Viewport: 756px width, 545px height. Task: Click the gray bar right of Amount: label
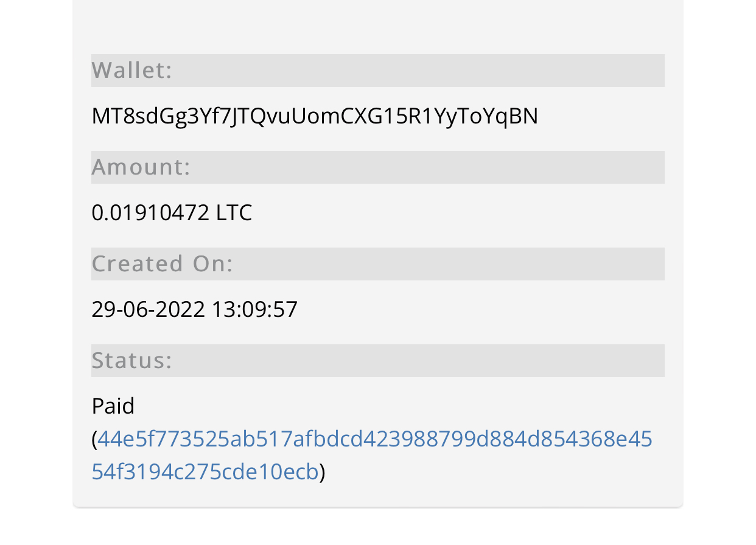click(428, 167)
